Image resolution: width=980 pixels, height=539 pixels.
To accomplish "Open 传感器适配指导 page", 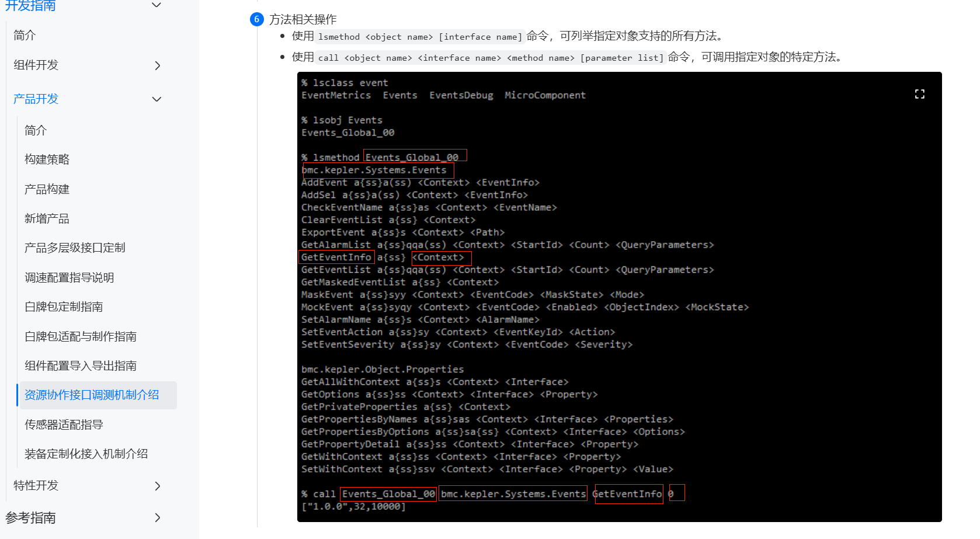I will [64, 425].
